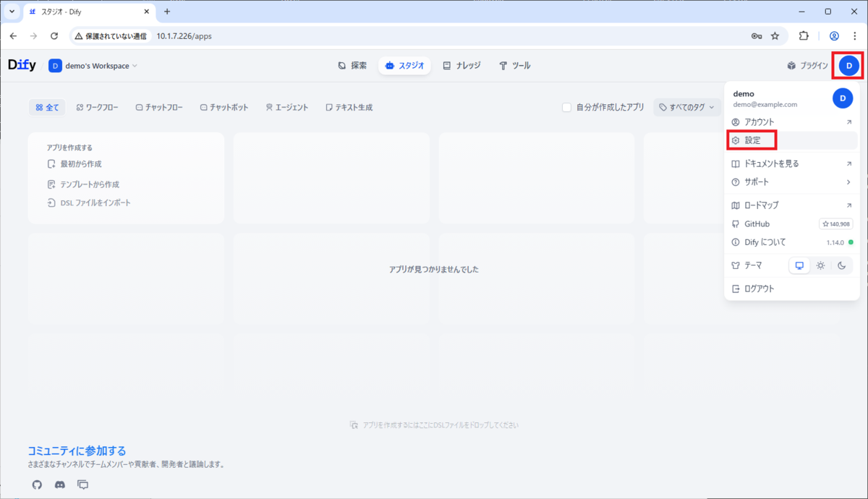Open Chrome profile icon

(834, 35)
